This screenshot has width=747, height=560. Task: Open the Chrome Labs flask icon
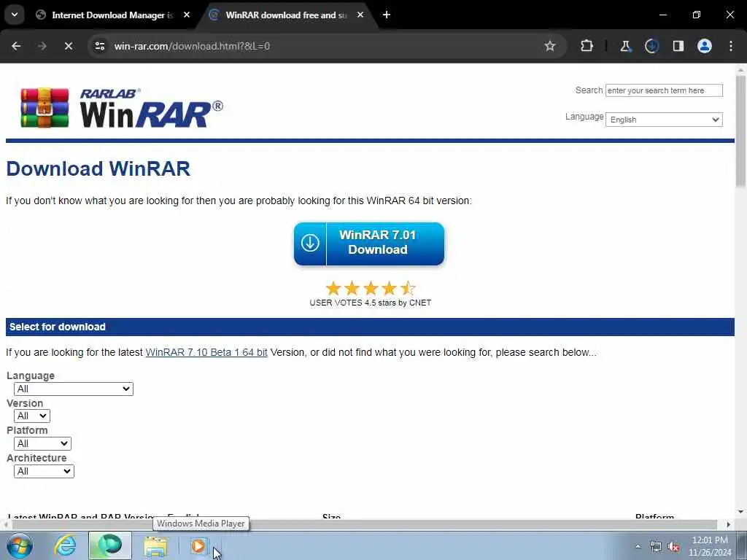(x=625, y=46)
